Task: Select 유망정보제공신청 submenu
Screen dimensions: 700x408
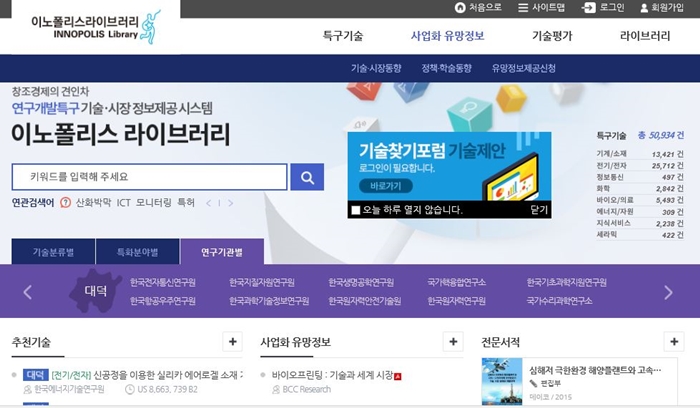Action: pos(524,68)
